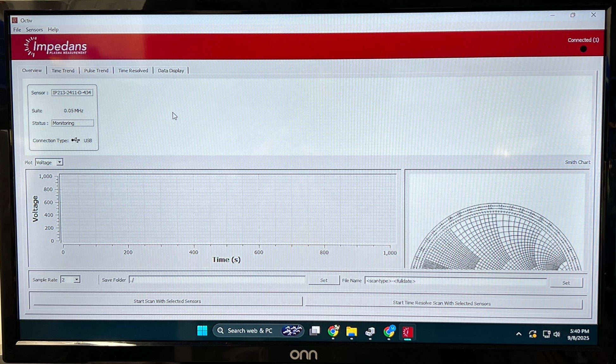Click the USB connection type icon

(76, 140)
